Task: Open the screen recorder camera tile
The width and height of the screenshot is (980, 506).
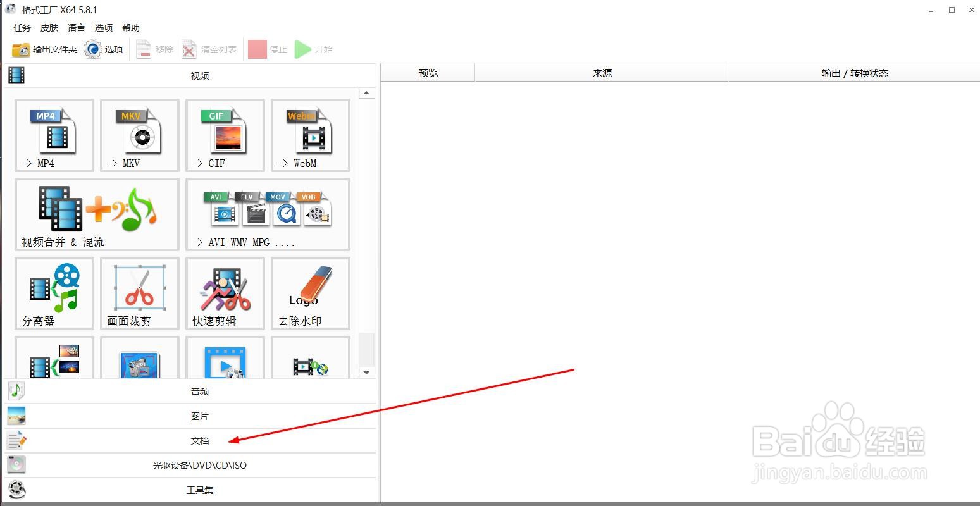Action: coord(140,357)
